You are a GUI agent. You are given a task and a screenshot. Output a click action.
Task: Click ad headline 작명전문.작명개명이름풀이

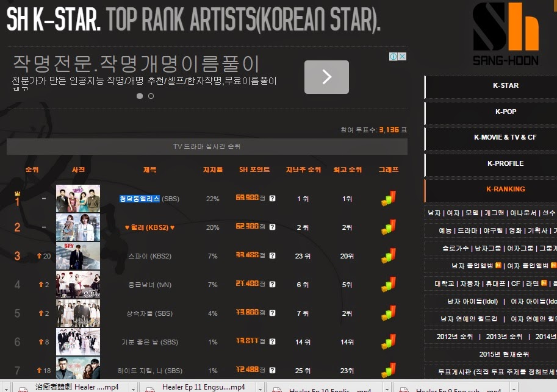136,63
